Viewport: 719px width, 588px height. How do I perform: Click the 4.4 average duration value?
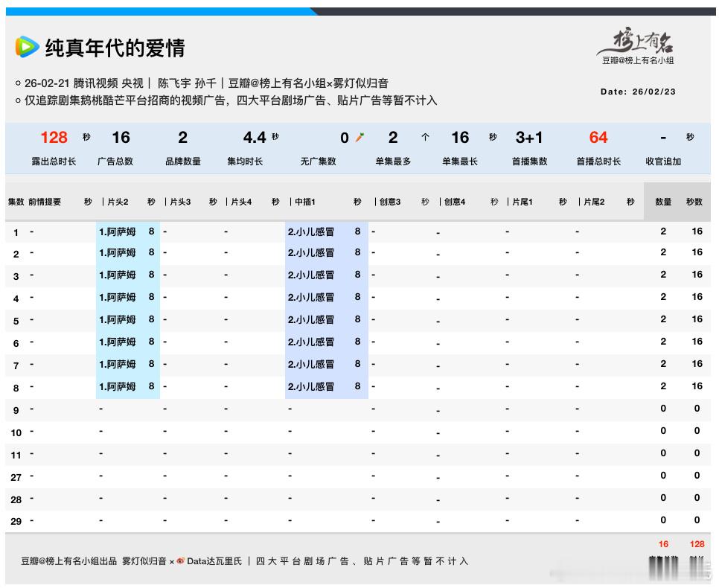point(255,137)
